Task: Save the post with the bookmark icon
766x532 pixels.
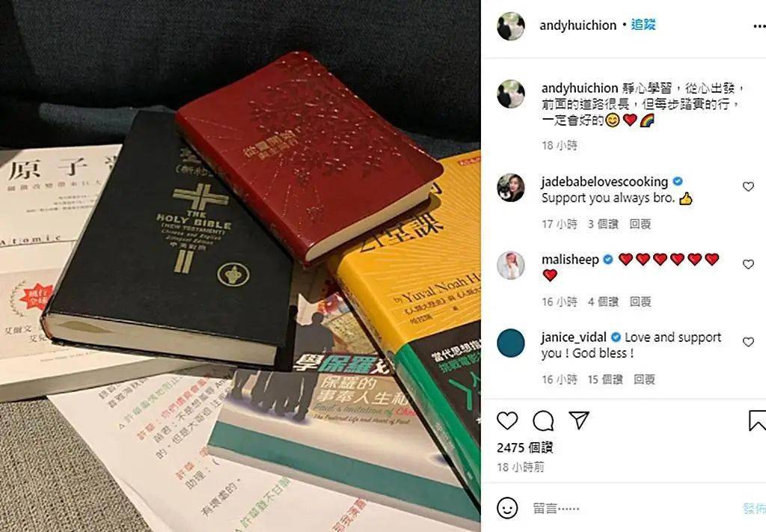Action: (x=757, y=421)
